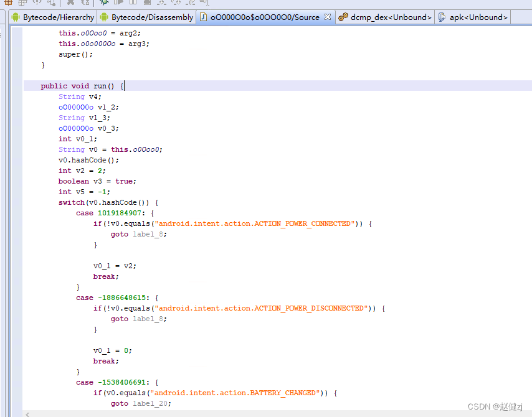Image resolution: width=532 pixels, height=417 pixels.
Task: Click 'switch(v0.hashCode())' statement
Action: [108, 202]
